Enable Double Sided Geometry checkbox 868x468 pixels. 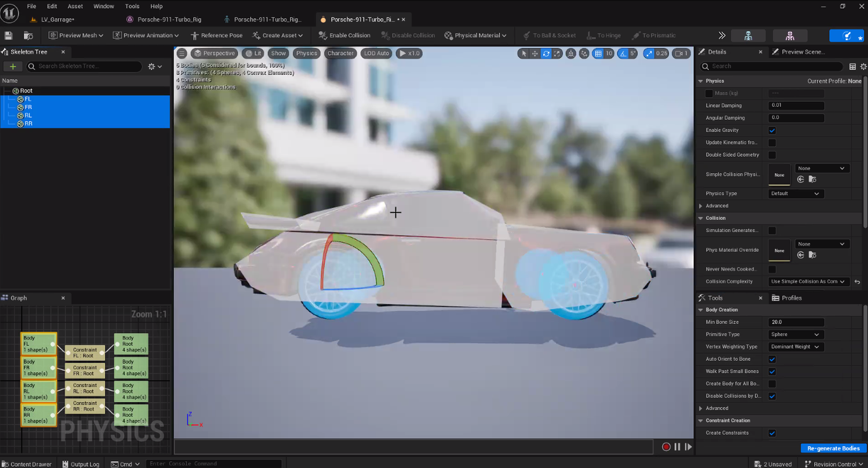pyautogui.click(x=772, y=155)
